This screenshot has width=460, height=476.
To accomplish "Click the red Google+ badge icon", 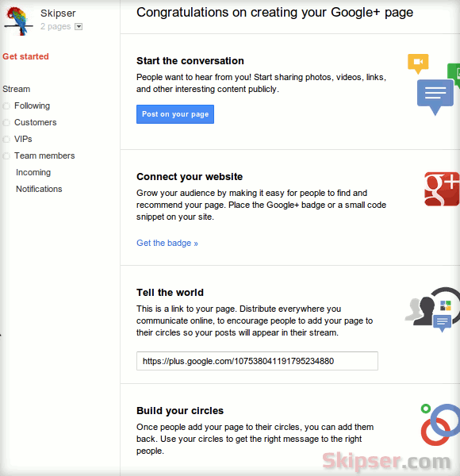I will click(442, 189).
